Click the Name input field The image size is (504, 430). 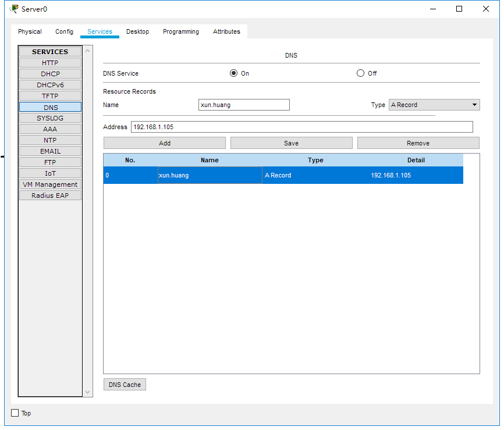[x=244, y=105]
